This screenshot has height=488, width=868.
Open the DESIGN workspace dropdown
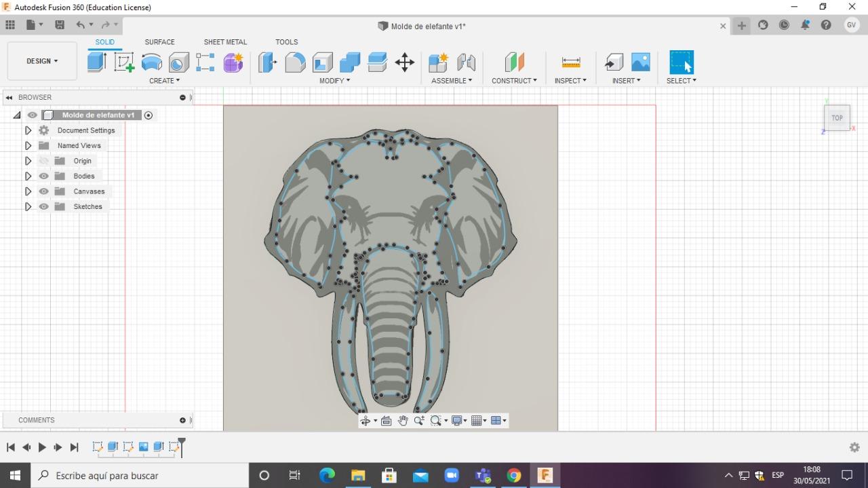[x=42, y=61]
